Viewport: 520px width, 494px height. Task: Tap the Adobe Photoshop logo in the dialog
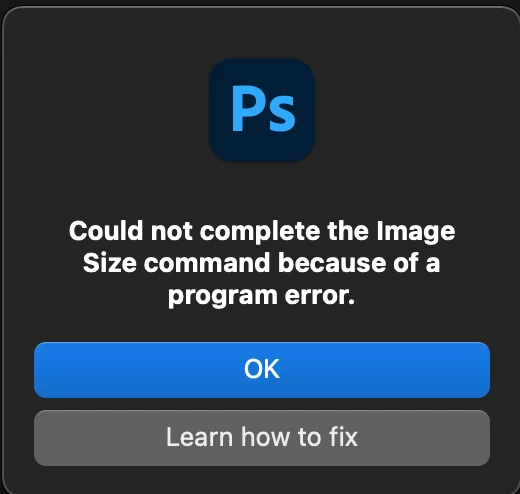[x=262, y=110]
